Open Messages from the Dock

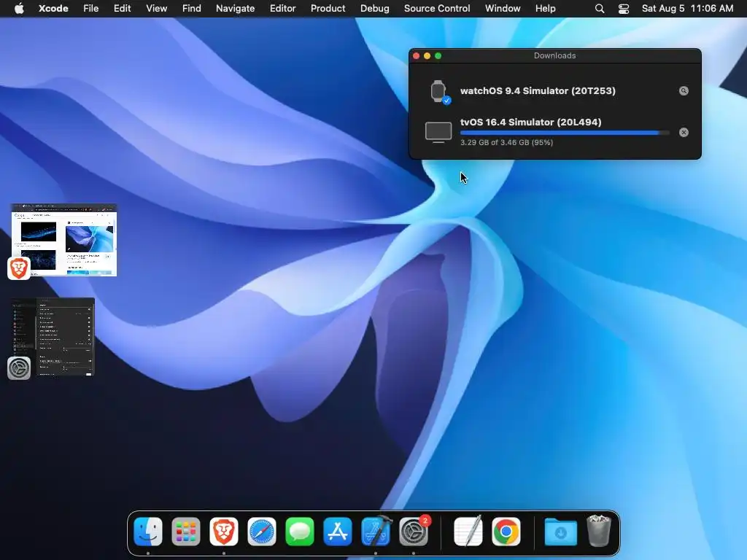tap(300, 532)
